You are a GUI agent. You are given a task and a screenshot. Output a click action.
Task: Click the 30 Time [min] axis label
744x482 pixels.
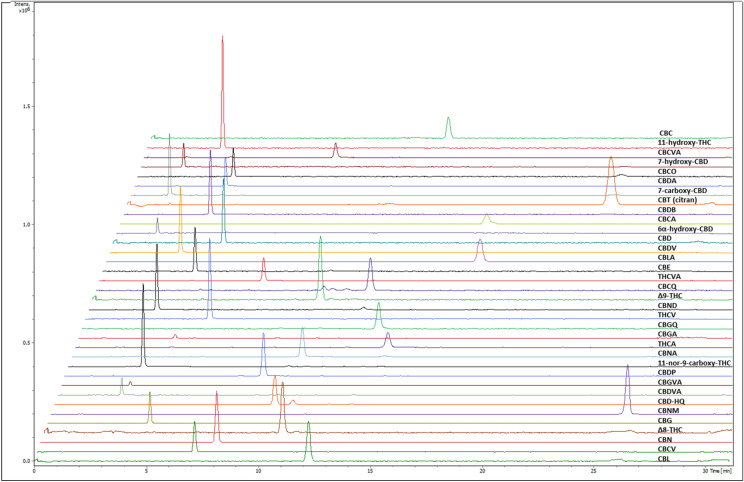(x=717, y=471)
